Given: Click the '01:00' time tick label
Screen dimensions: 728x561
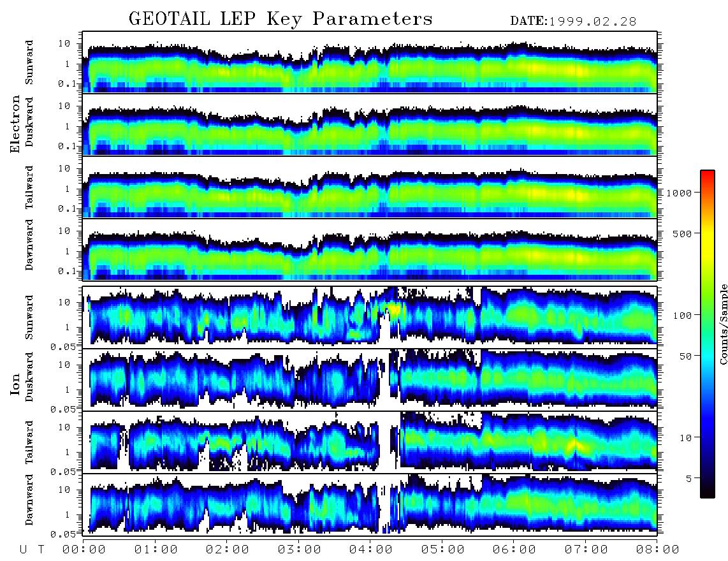Looking at the screenshot, I should pos(156,550).
